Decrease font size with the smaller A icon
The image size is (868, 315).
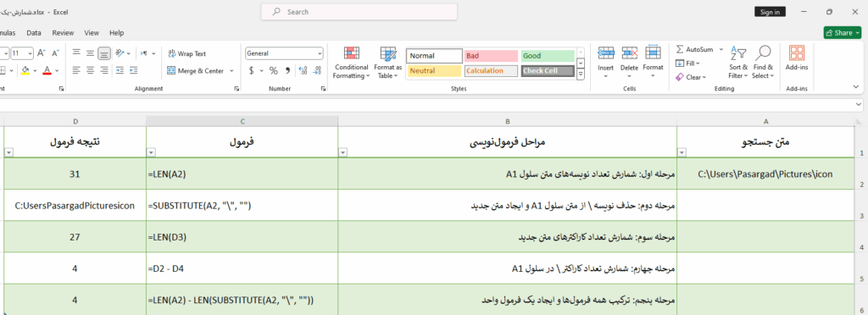tap(55, 53)
